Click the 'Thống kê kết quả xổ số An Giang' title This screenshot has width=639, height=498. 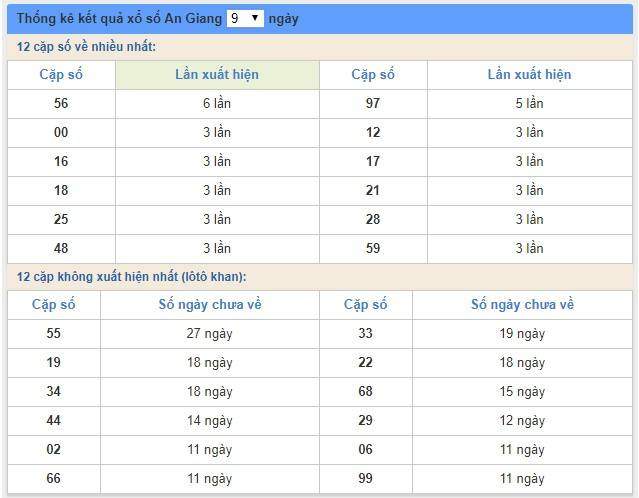pos(119,18)
